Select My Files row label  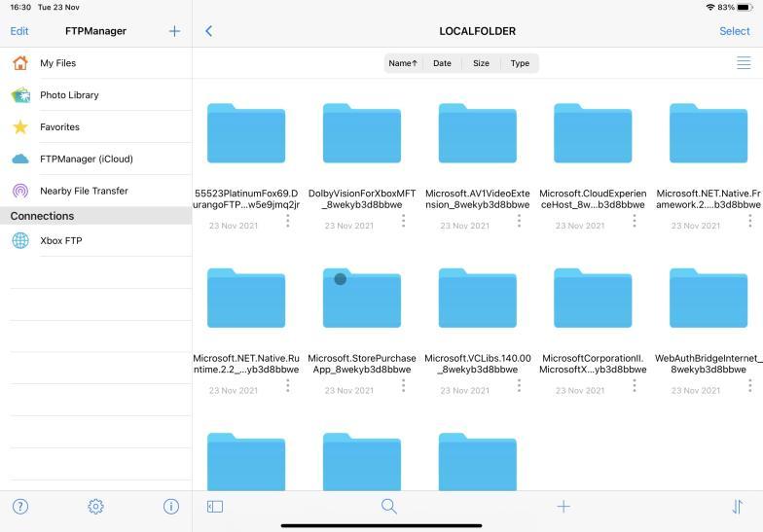point(58,62)
